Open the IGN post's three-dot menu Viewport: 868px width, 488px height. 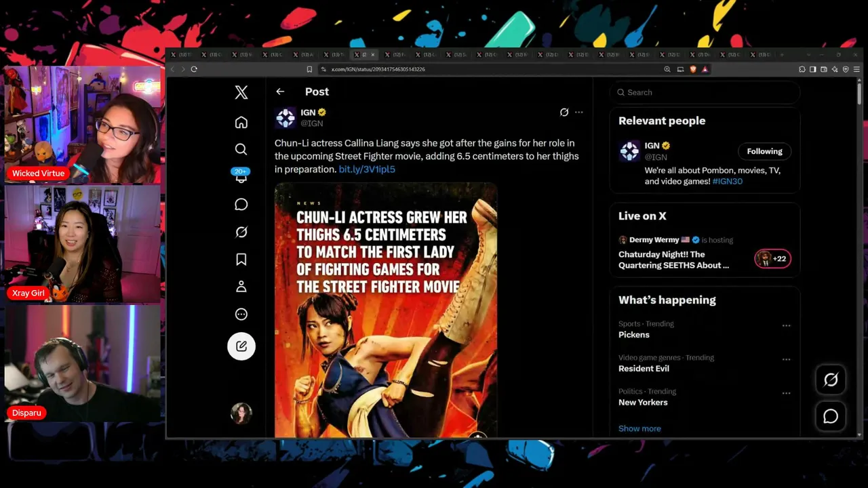[x=578, y=113]
